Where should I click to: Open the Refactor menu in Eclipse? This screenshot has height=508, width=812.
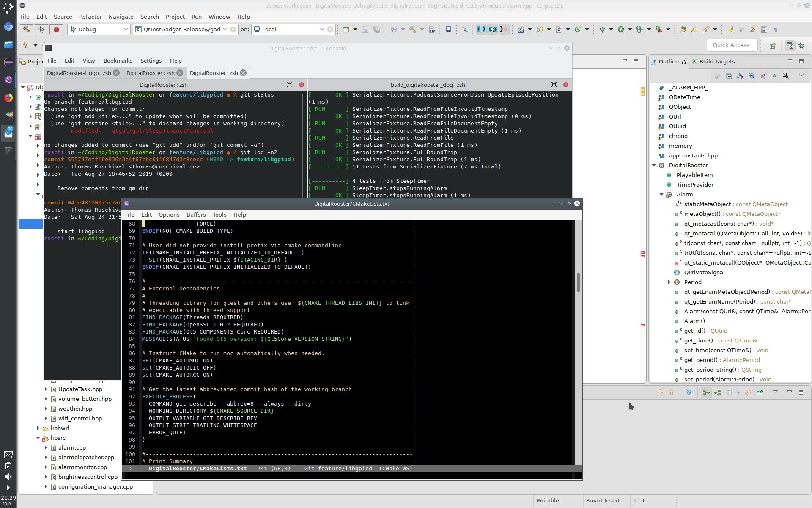coord(91,17)
